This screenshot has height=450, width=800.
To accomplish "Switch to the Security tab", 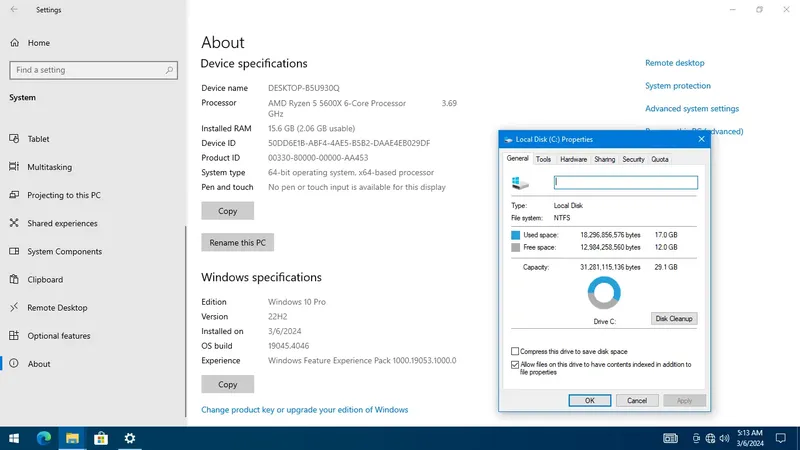I will (633, 159).
